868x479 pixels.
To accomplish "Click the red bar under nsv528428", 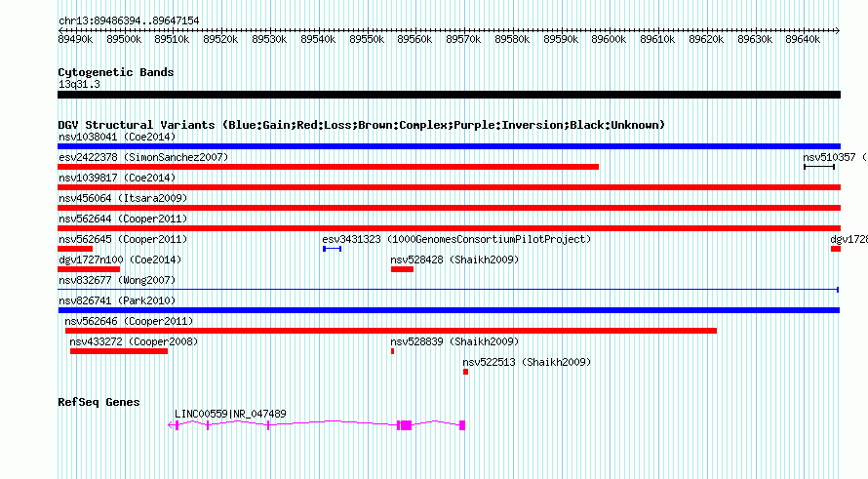I will click(403, 269).
